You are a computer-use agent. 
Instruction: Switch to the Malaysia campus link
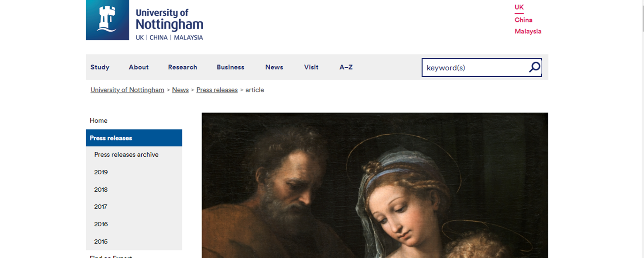[528, 31]
